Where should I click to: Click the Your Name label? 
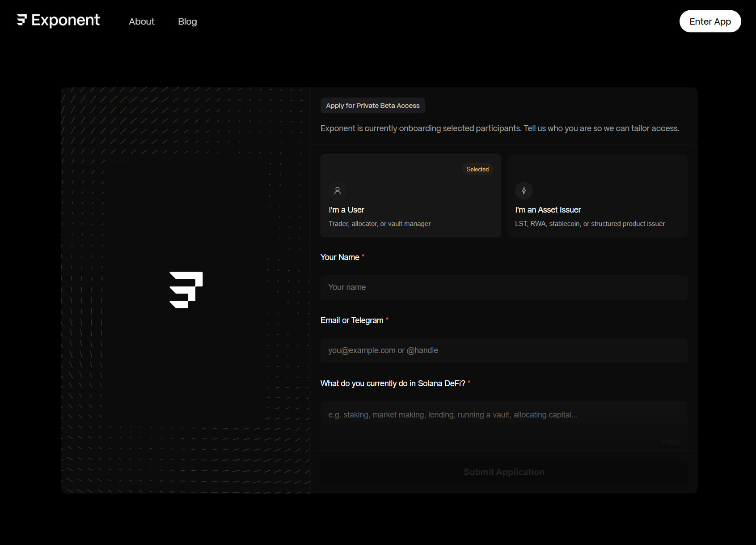tap(340, 257)
